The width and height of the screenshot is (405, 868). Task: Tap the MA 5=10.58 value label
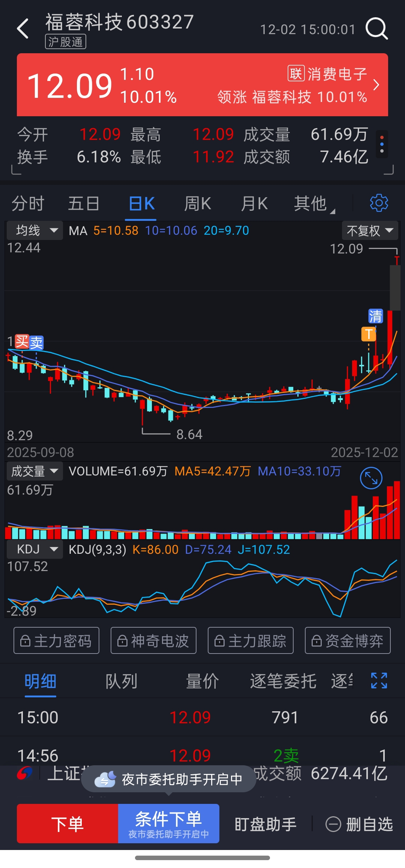click(116, 231)
